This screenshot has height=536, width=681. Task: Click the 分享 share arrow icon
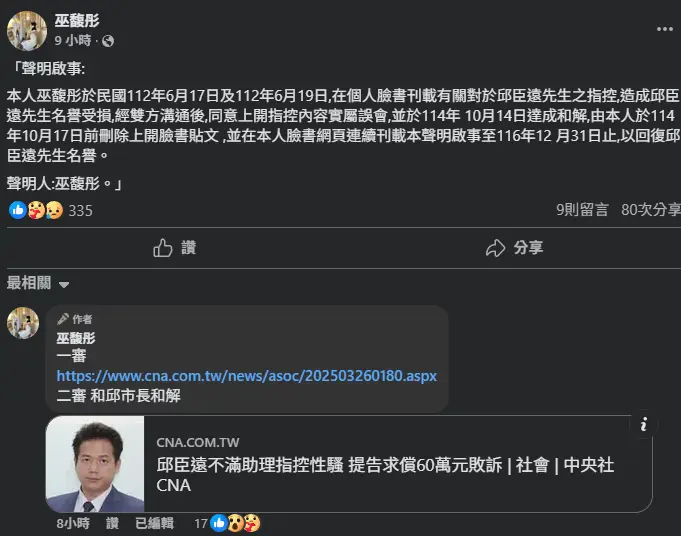point(495,248)
